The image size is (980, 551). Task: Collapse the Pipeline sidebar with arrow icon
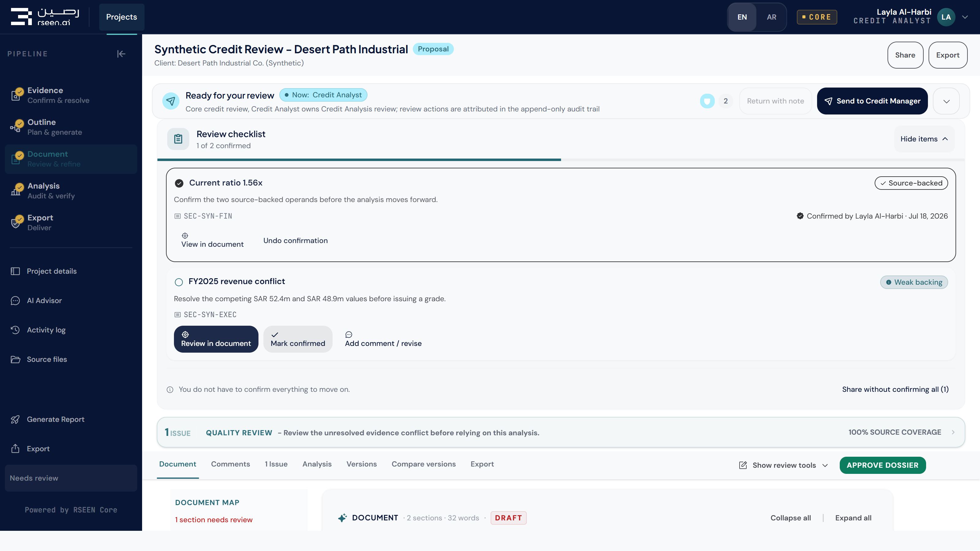pyautogui.click(x=121, y=54)
